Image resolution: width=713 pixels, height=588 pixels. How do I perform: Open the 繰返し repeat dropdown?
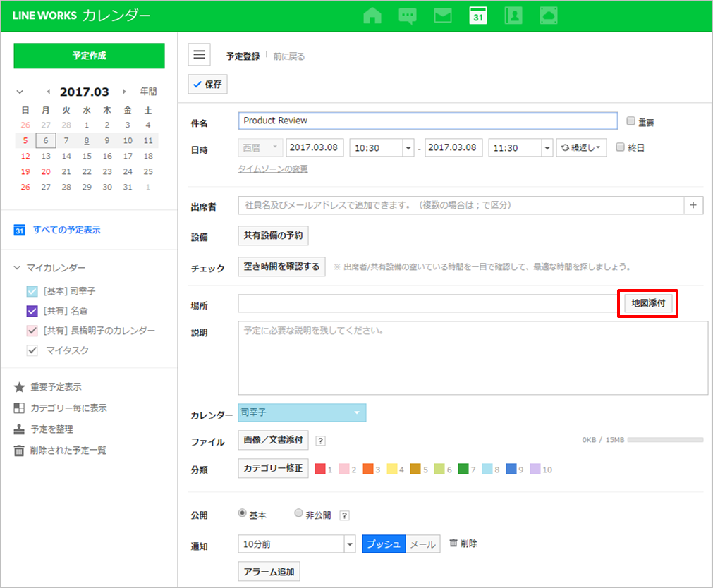581,148
